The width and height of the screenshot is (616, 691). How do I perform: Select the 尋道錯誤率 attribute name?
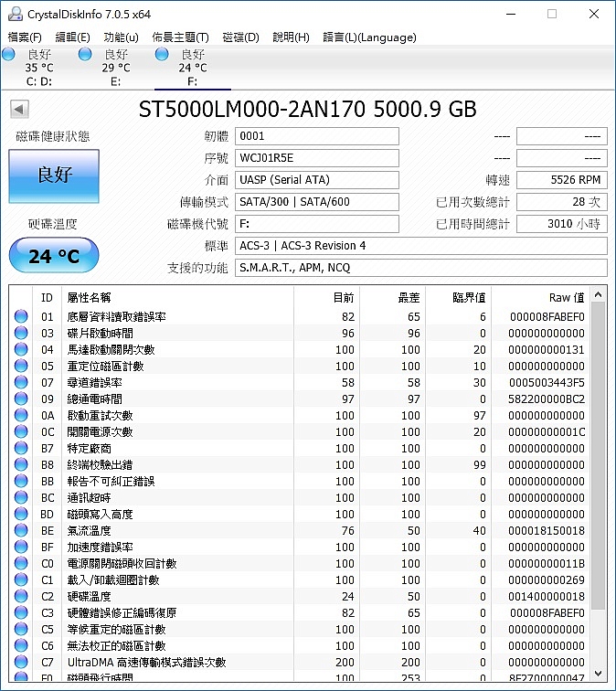(x=94, y=382)
